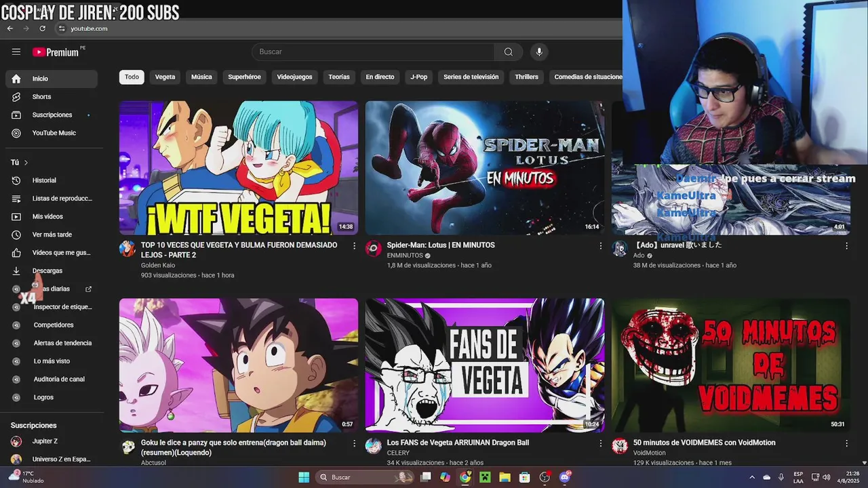Open Mis vídeos in the sidebar
868x488 pixels.
(x=52, y=216)
